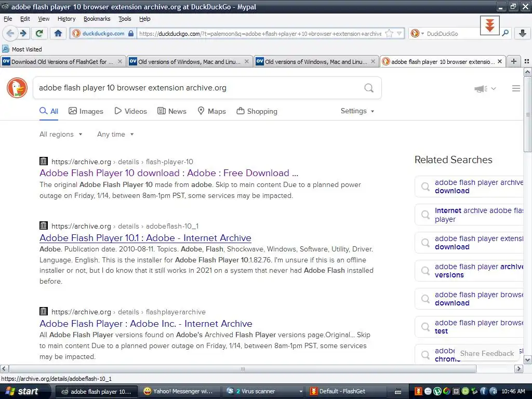
Task: Open search engine selector in browser search box
Action: pos(417,33)
